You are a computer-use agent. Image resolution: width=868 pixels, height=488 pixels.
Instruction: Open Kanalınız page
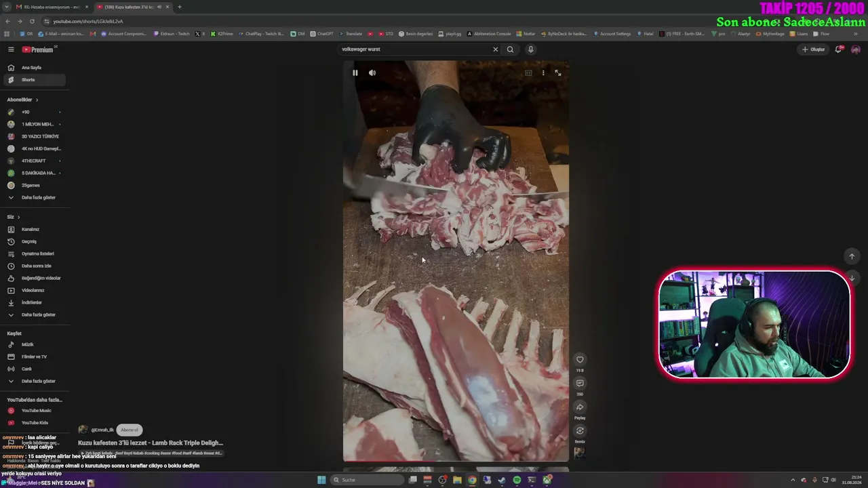(34, 229)
